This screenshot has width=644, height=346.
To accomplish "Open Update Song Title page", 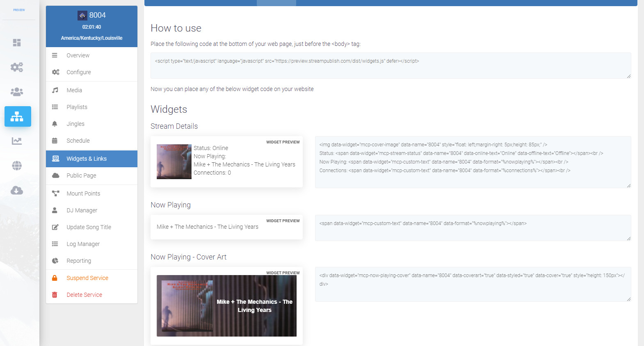I will pos(91,227).
